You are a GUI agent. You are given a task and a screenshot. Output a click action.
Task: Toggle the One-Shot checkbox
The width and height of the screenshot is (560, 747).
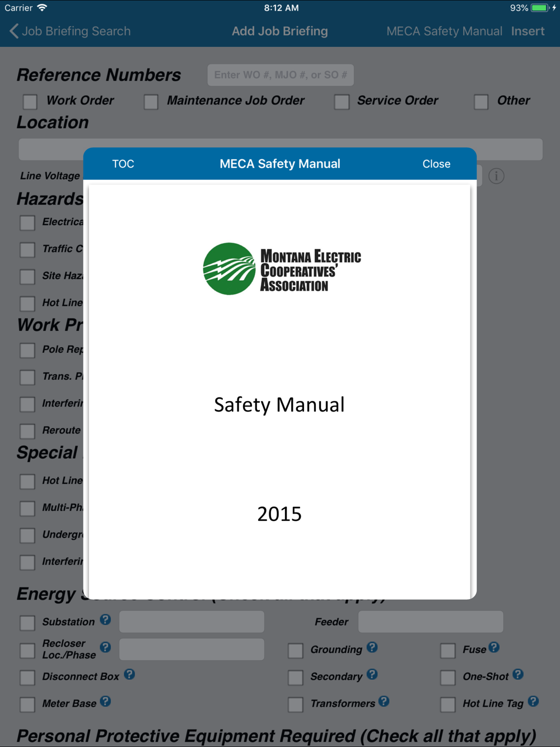pyautogui.click(x=448, y=678)
